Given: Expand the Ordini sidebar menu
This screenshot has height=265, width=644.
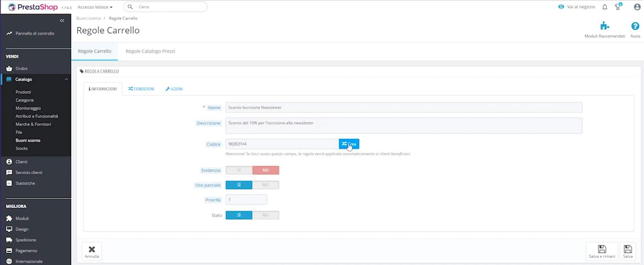Looking at the screenshot, I should pyautogui.click(x=21, y=69).
